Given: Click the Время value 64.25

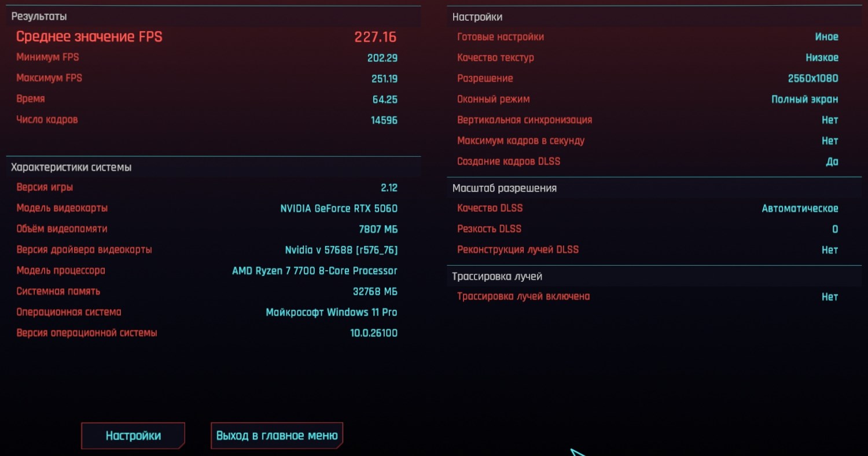Looking at the screenshot, I should click(x=385, y=100).
